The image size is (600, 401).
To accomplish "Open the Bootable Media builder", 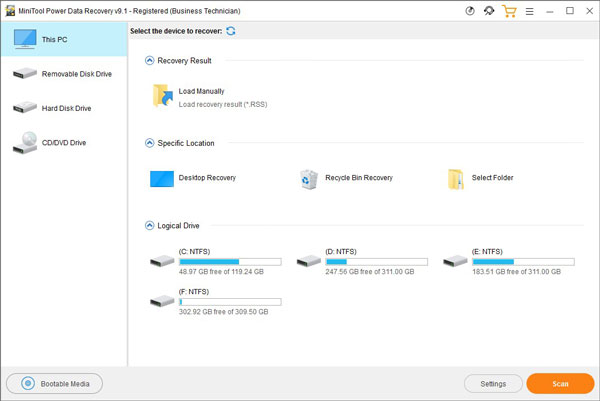I will 55,383.
